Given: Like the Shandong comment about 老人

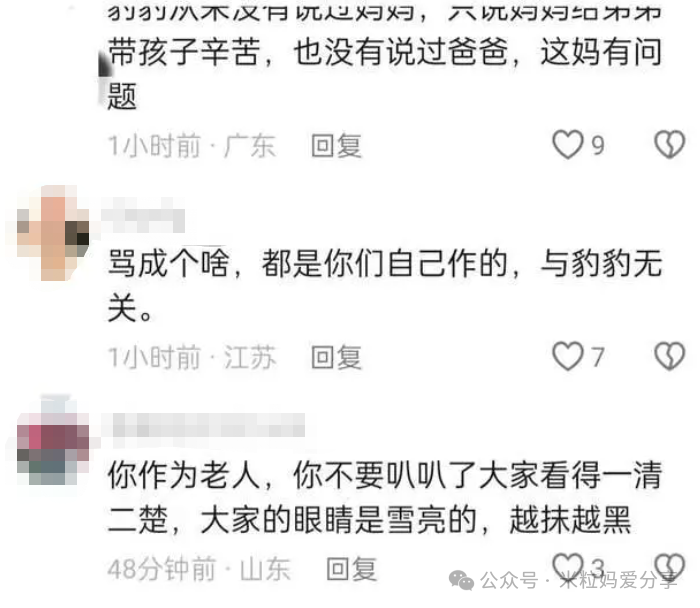Looking at the screenshot, I should pos(567,566).
